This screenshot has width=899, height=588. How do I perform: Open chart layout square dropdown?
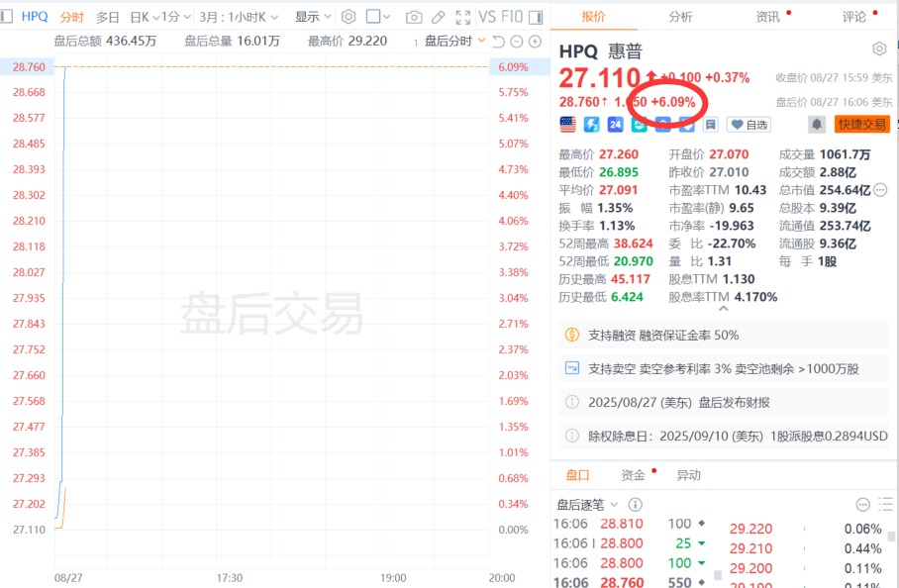[x=378, y=17]
